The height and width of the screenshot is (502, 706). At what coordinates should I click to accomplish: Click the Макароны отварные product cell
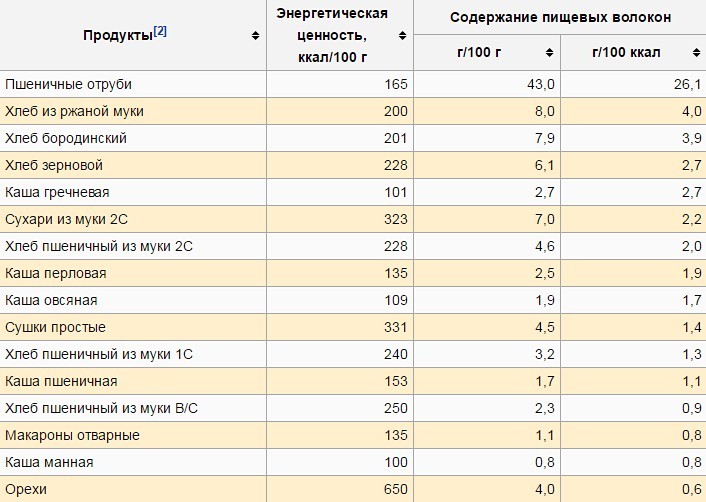(x=72, y=435)
